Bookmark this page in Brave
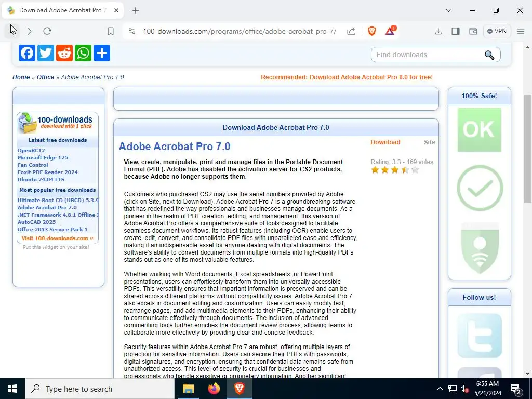The height and width of the screenshot is (399, 532). click(110, 31)
